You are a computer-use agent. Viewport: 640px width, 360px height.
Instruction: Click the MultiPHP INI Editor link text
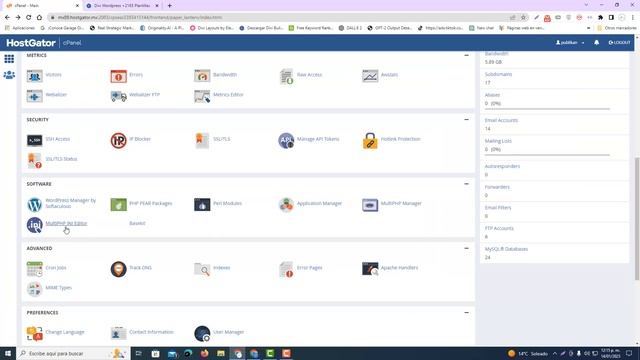coord(66,223)
